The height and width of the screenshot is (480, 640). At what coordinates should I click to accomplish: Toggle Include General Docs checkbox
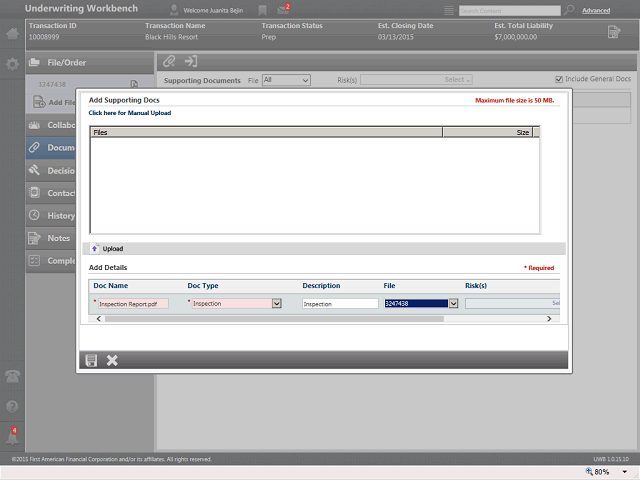coord(559,79)
